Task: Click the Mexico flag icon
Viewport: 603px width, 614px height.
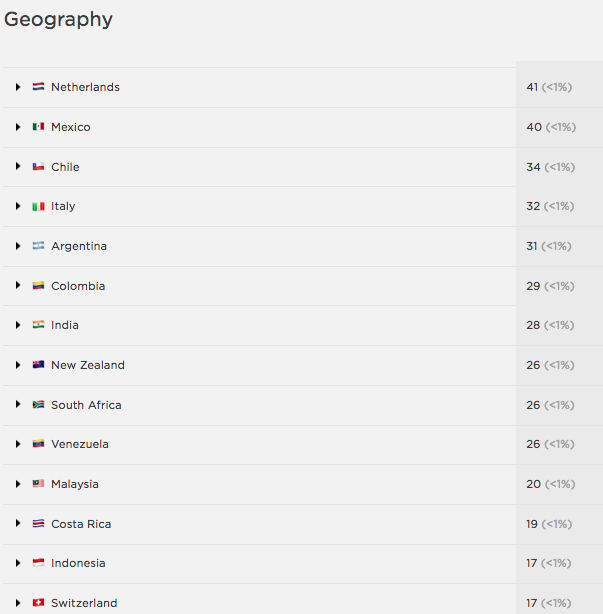Action: pyautogui.click(x=38, y=126)
